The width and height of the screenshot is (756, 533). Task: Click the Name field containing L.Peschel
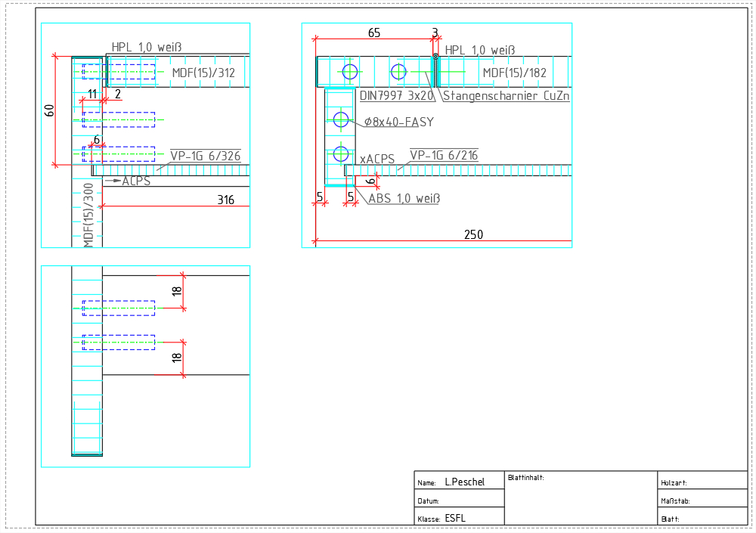(459, 481)
